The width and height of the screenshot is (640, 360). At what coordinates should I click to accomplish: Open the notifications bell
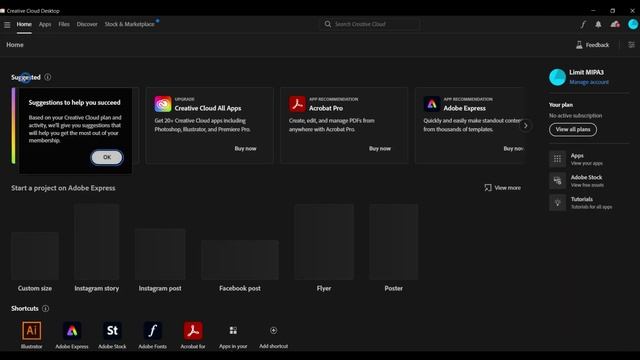coord(598,24)
